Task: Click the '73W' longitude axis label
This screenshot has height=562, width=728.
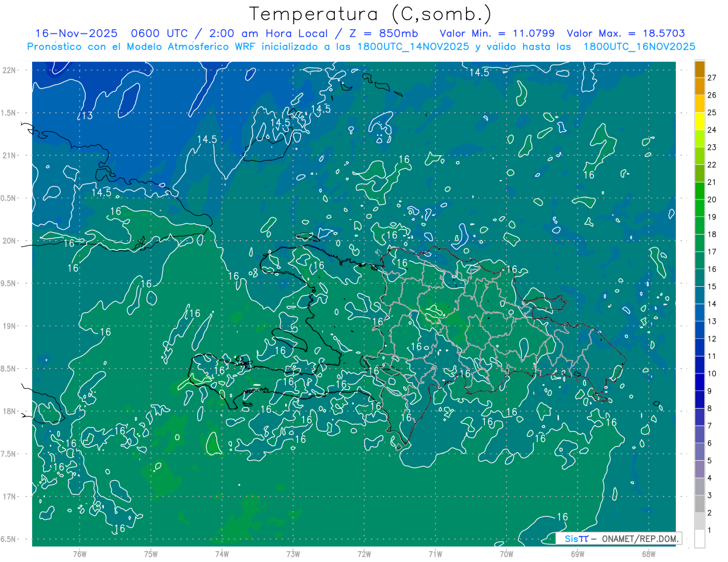Action: [293, 554]
